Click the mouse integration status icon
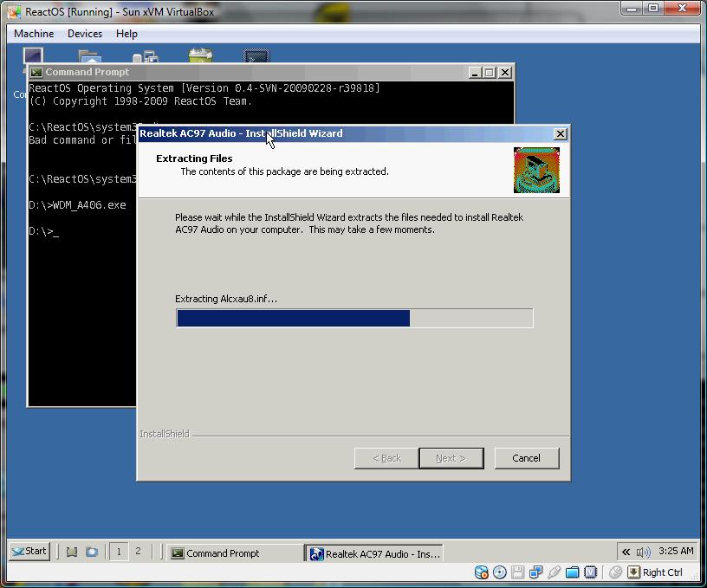 tap(615, 572)
